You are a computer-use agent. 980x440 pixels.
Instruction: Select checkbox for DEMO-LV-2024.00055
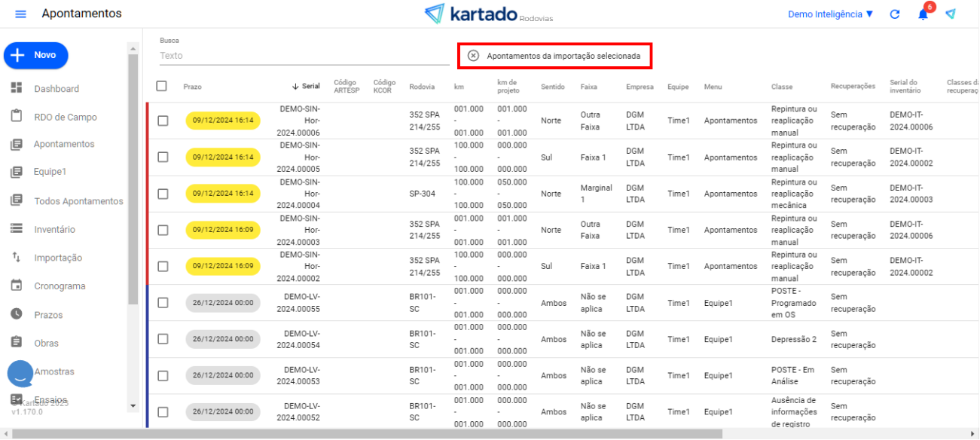click(163, 303)
